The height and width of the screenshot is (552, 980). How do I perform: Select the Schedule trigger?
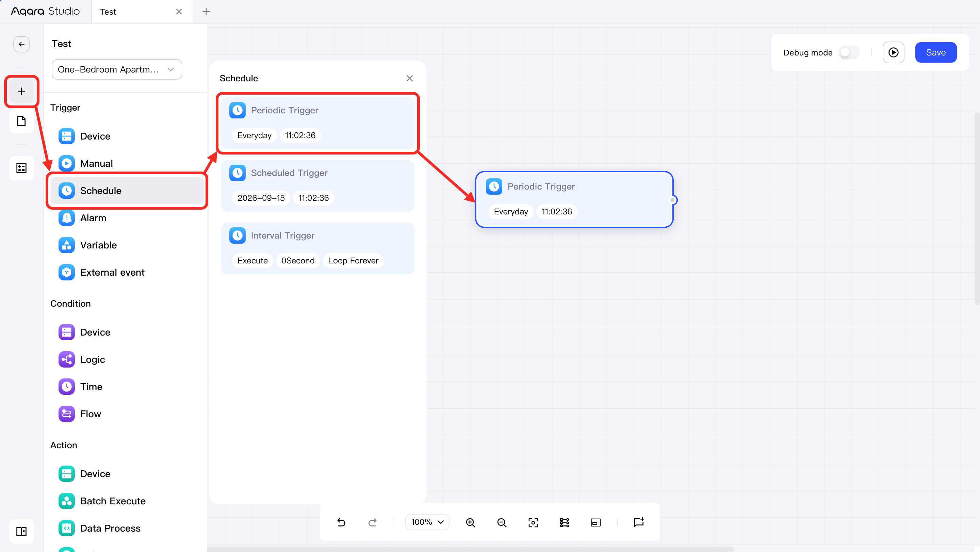click(127, 191)
